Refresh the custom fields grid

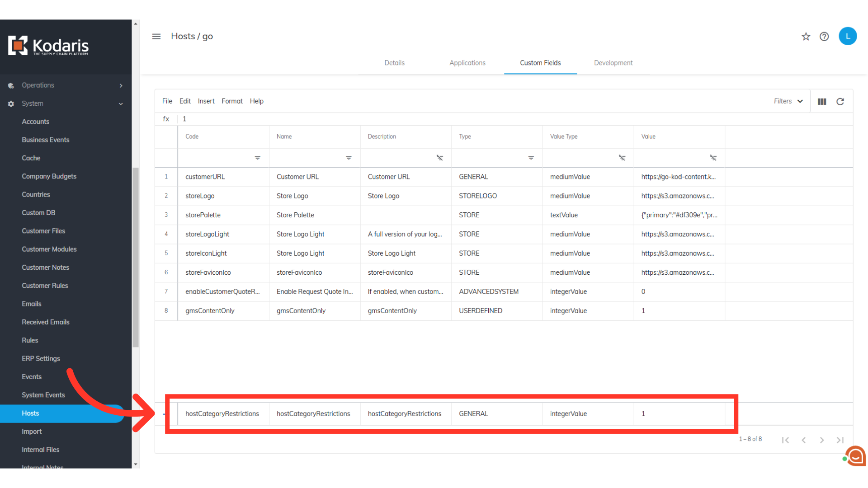[x=840, y=102]
